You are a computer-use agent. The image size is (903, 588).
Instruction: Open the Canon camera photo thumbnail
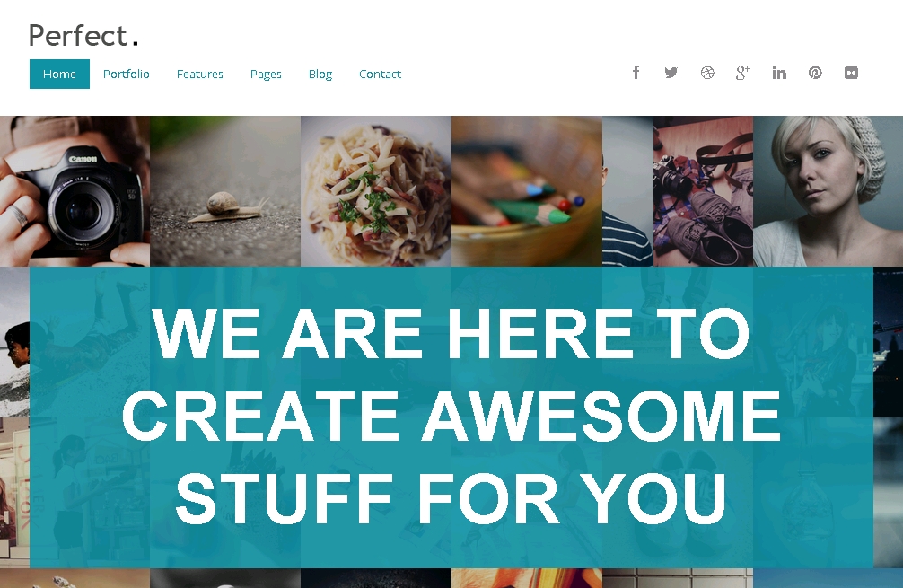75,191
